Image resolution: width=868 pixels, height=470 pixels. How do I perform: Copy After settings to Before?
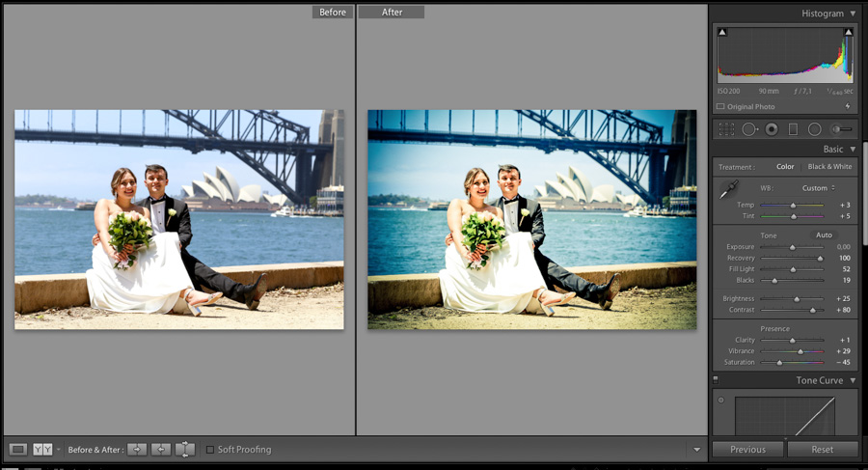(160, 449)
